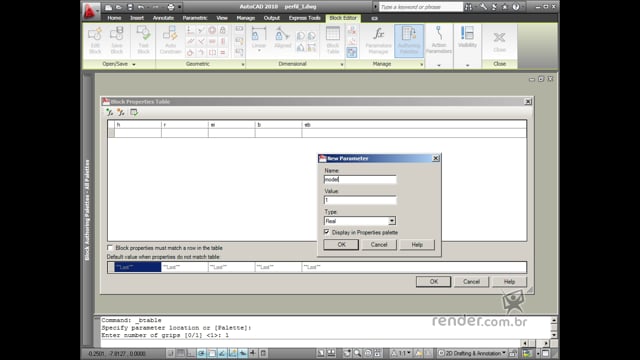
Task: Click the Undo arrow in quick access toolbar
Action: tap(141, 7)
